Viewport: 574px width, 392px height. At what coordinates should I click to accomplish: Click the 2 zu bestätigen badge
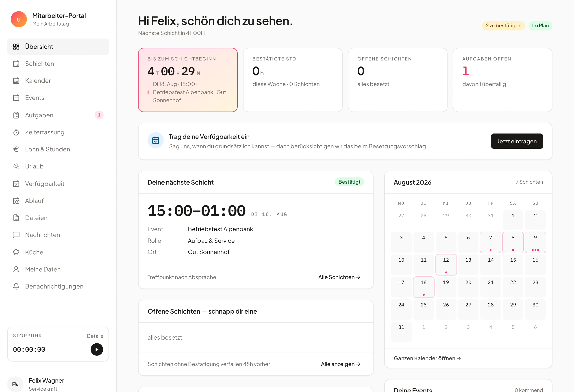tap(503, 26)
